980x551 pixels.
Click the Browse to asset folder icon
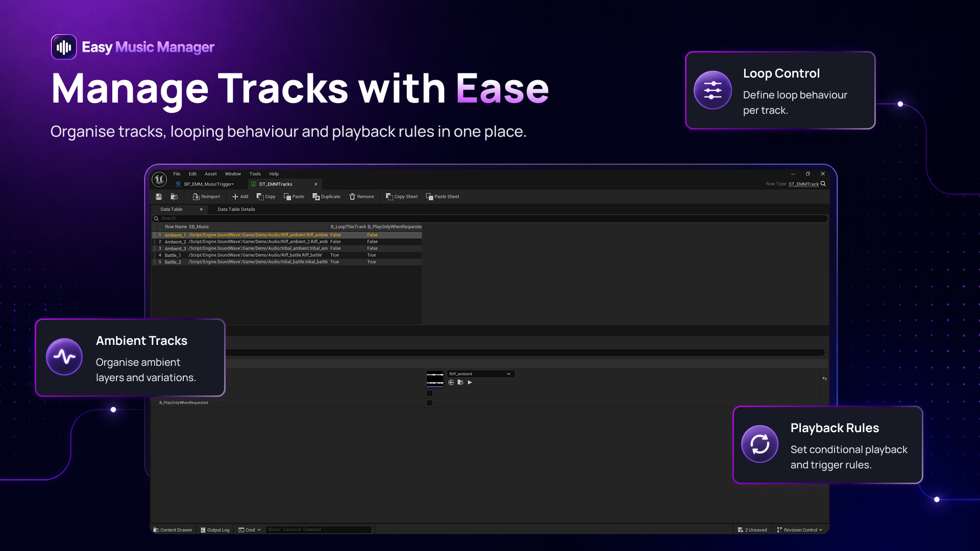click(x=174, y=196)
